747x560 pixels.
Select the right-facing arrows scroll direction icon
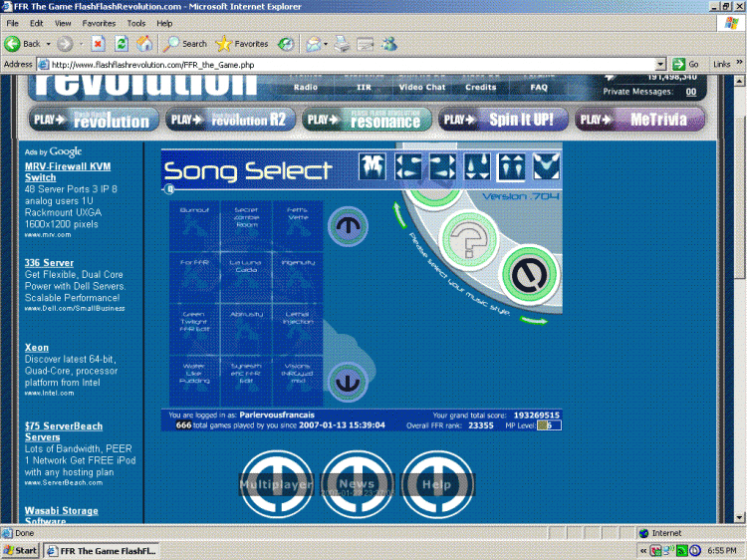(x=442, y=166)
